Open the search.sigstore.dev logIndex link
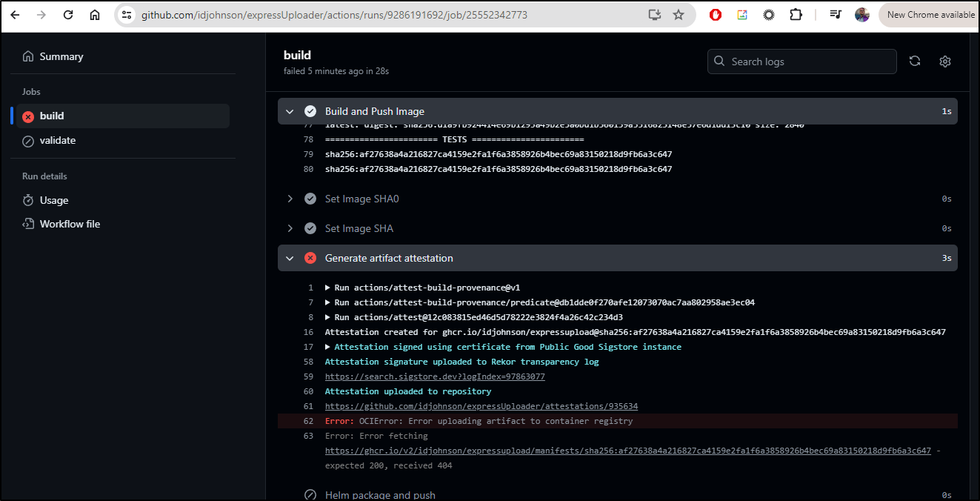Screen dimensions: 980x501 pyautogui.click(x=435, y=376)
